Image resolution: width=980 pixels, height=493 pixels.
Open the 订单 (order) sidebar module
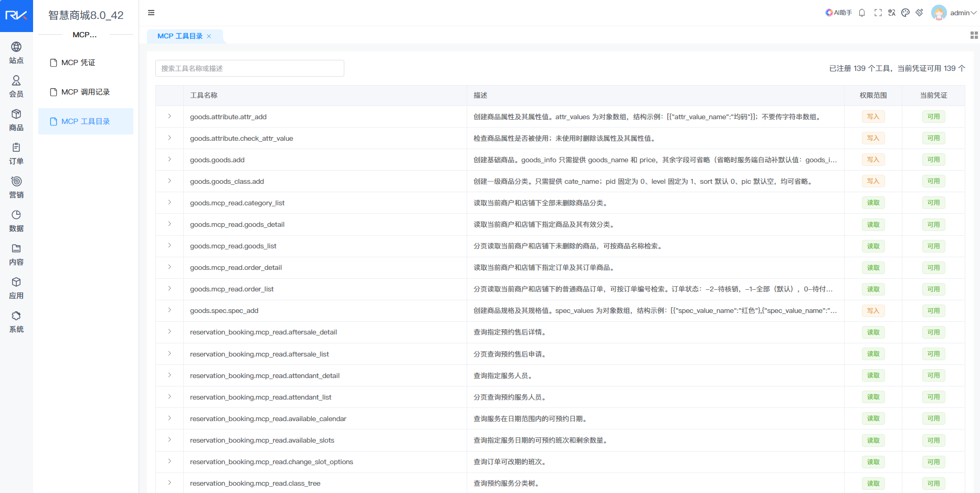click(x=16, y=154)
